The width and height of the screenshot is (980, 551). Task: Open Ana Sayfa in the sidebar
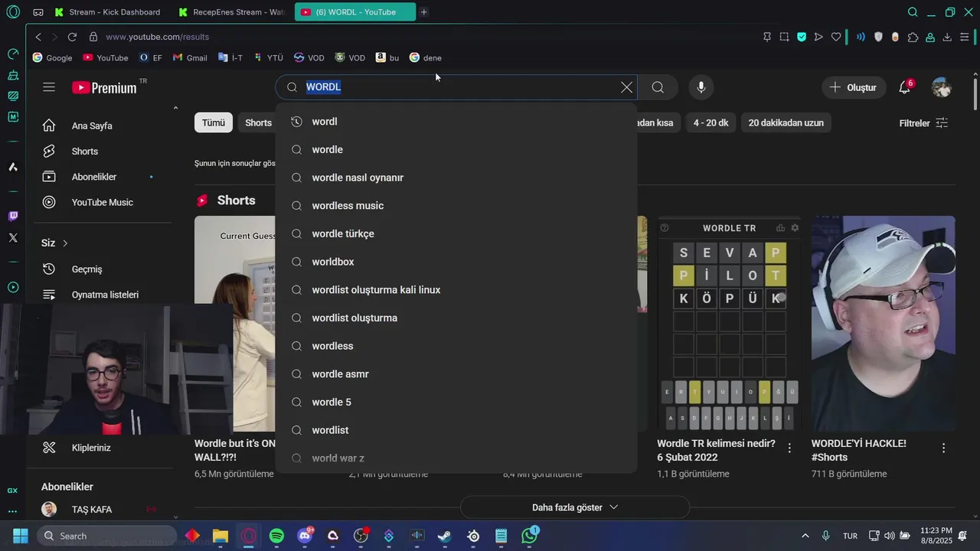92,126
